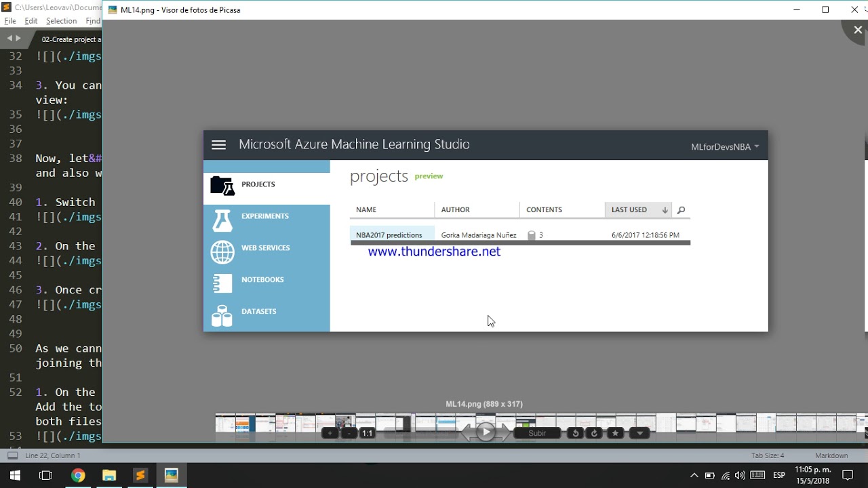This screenshot has height=488, width=868.
Task: Click the projects table search magnifier
Action: (x=681, y=210)
